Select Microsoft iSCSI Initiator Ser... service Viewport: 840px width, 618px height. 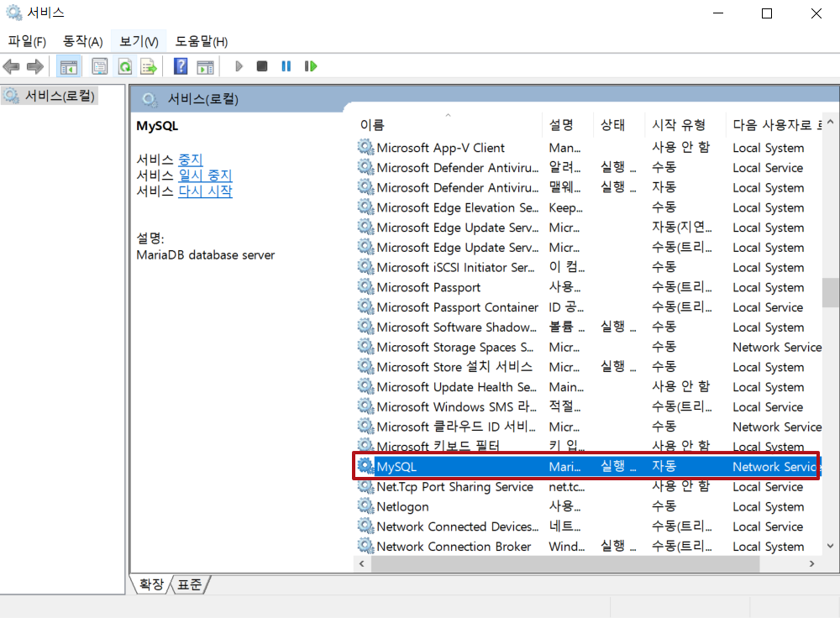pos(586,267)
